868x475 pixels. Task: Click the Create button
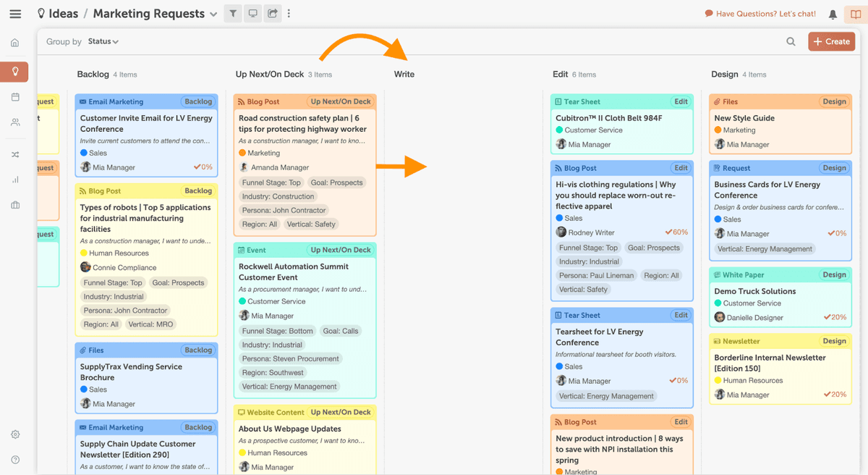[x=831, y=42]
